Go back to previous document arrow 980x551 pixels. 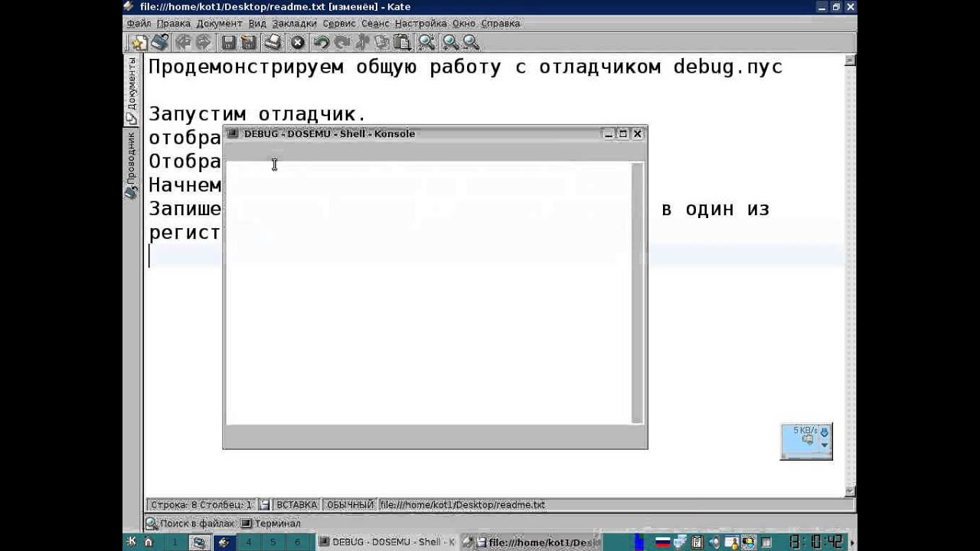coord(184,43)
